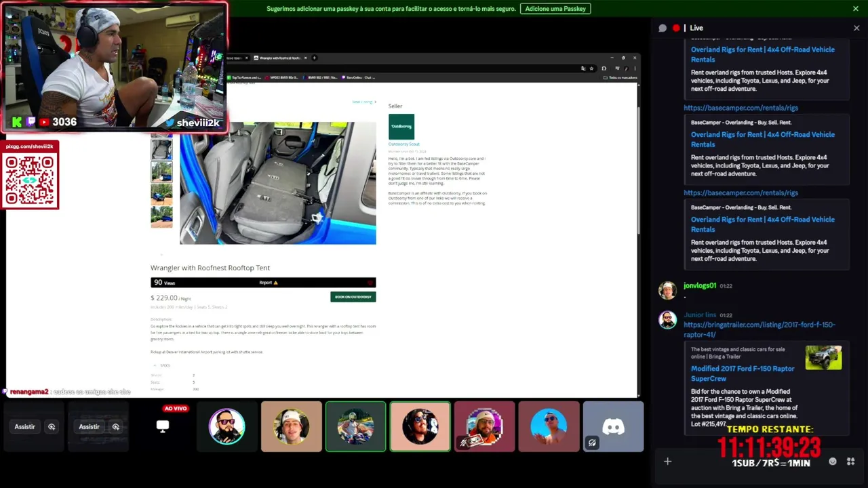Image resolution: width=868 pixels, height=488 pixels.
Task: Open the first basecamper.com/rentals/rigs link
Action: [741, 108]
